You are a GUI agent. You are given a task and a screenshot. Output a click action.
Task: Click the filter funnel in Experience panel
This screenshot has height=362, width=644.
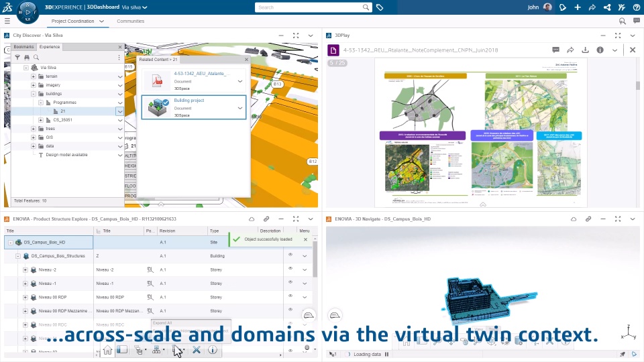pos(17,58)
